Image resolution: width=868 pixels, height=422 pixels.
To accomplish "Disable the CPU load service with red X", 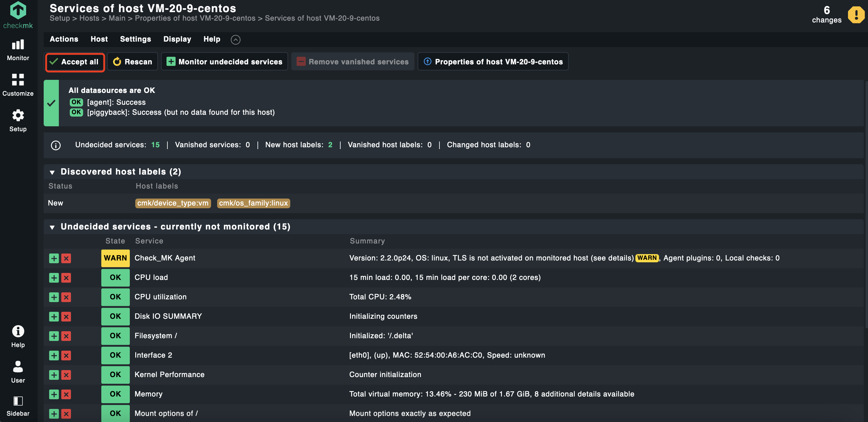I will tap(66, 278).
